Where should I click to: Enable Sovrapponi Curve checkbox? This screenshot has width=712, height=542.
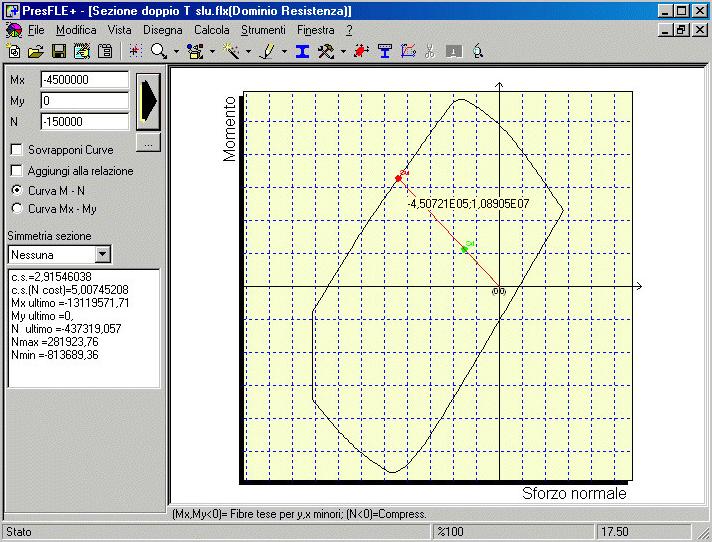(x=16, y=150)
